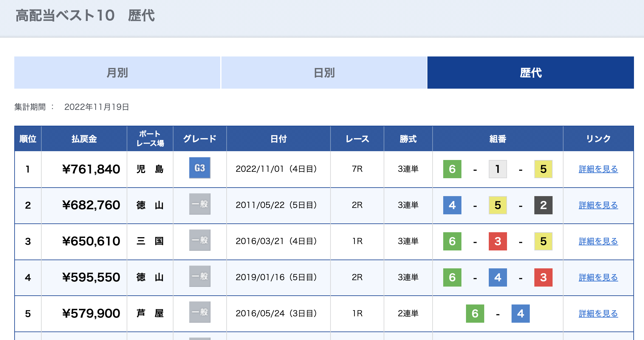
Task: Click blue boat number 4 in rank 2 row
Action: pyautogui.click(x=452, y=205)
